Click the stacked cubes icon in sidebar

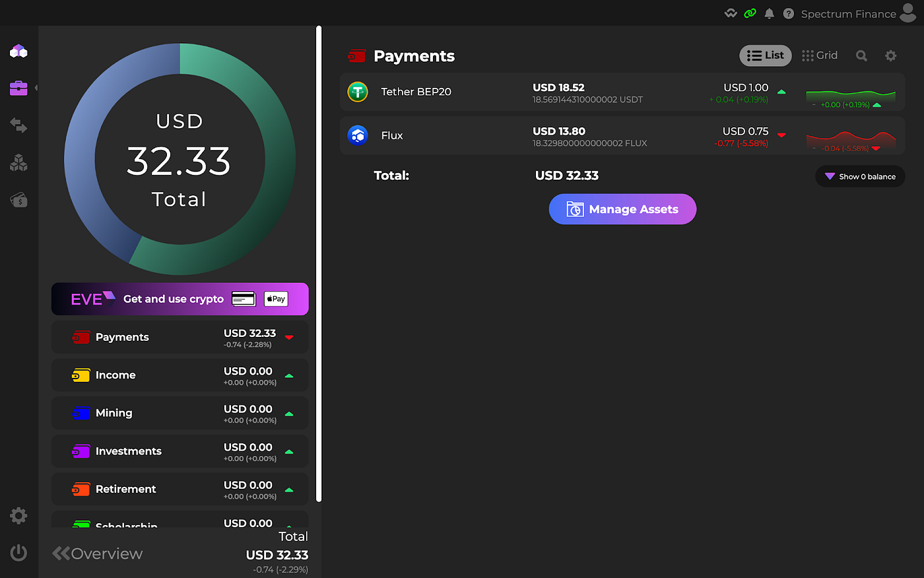18,163
